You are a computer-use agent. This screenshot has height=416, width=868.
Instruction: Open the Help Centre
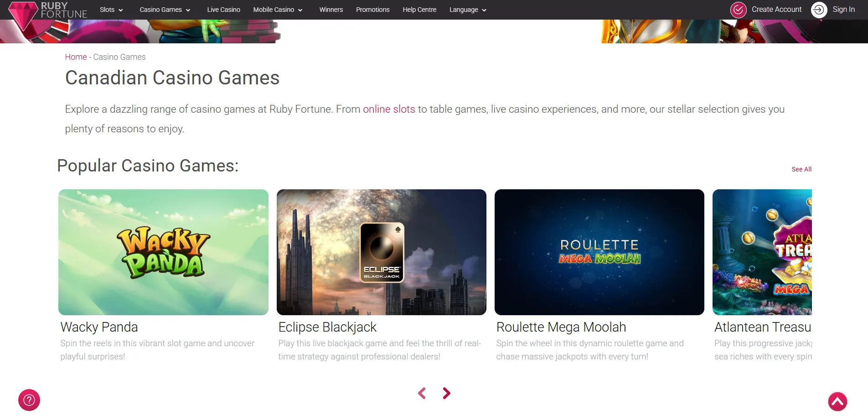pos(419,10)
